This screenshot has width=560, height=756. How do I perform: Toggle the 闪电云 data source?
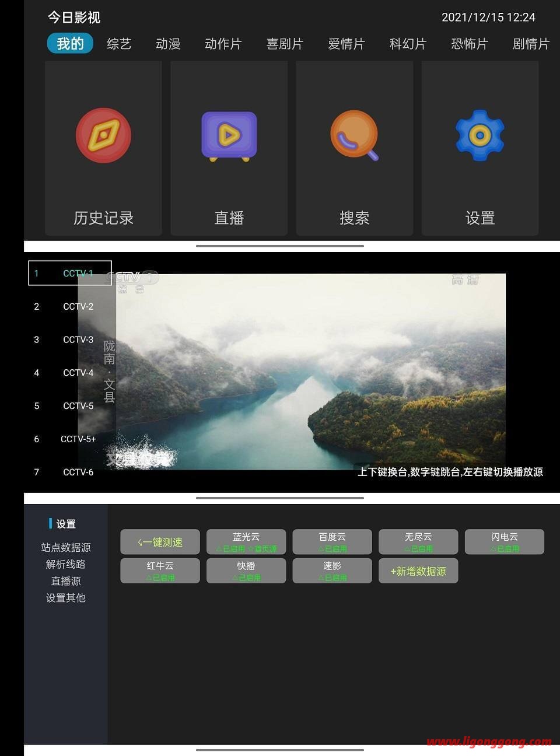(504, 542)
